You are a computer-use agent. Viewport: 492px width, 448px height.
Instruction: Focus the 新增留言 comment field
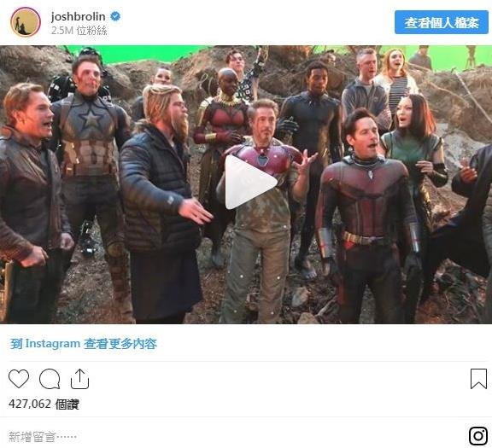43,436
